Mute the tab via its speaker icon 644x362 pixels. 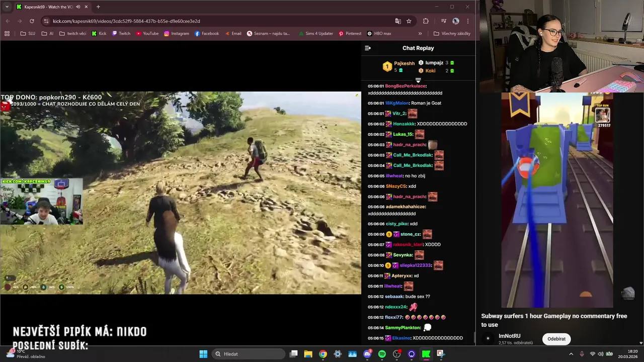click(77, 7)
